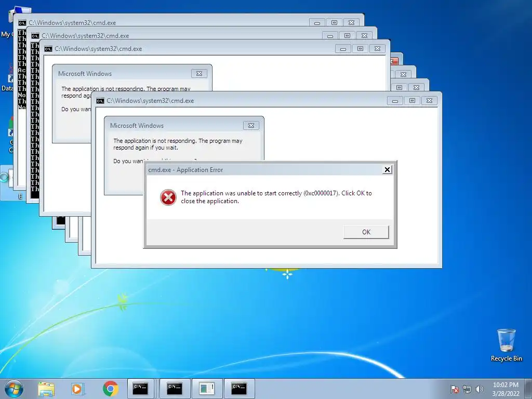Viewport: 532px width, 399px height.
Task: Select the cmd taskbar button beside Chrome
Action: tap(141, 389)
